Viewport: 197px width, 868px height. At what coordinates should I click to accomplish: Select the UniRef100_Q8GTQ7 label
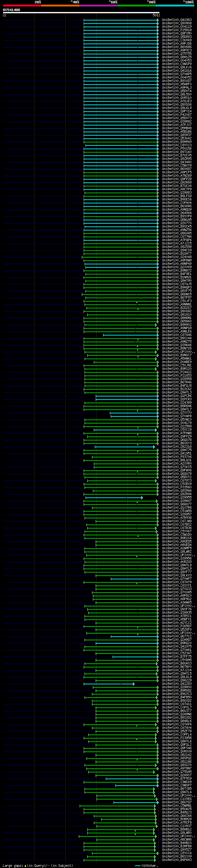(x=176, y=802)
